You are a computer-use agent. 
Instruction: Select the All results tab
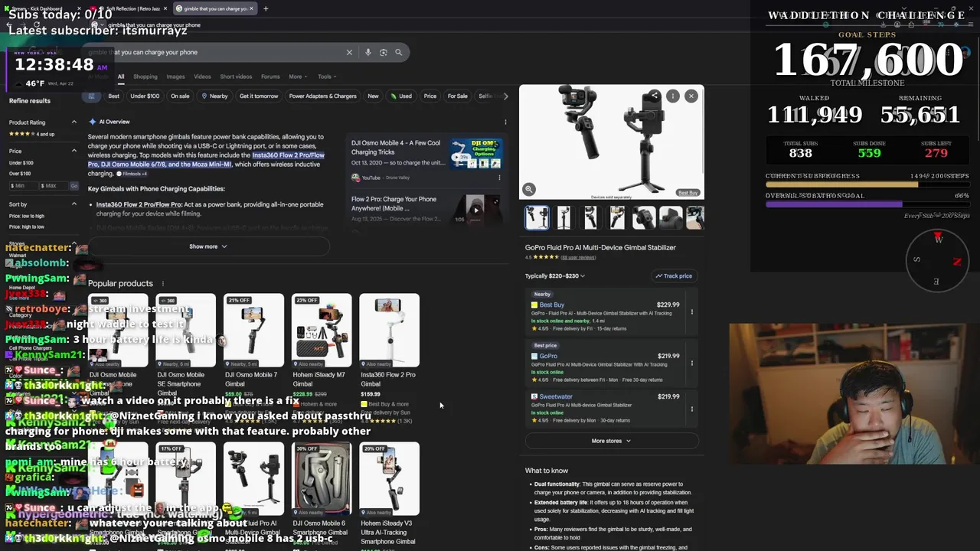pos(121,77)
